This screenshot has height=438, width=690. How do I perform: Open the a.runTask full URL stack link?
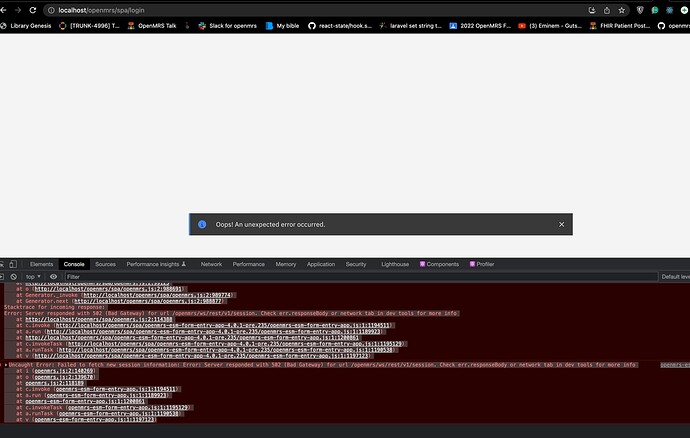click(225, 350)
